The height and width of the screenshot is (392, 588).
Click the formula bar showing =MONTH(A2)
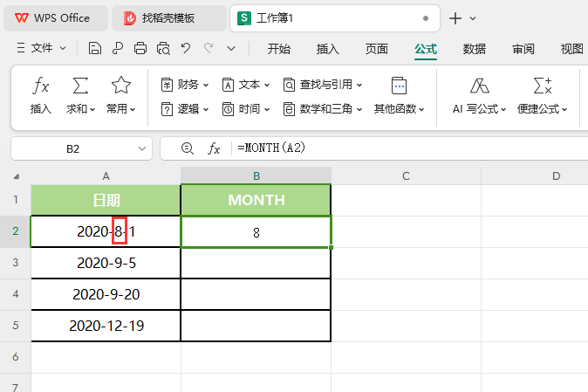point(411,148)
